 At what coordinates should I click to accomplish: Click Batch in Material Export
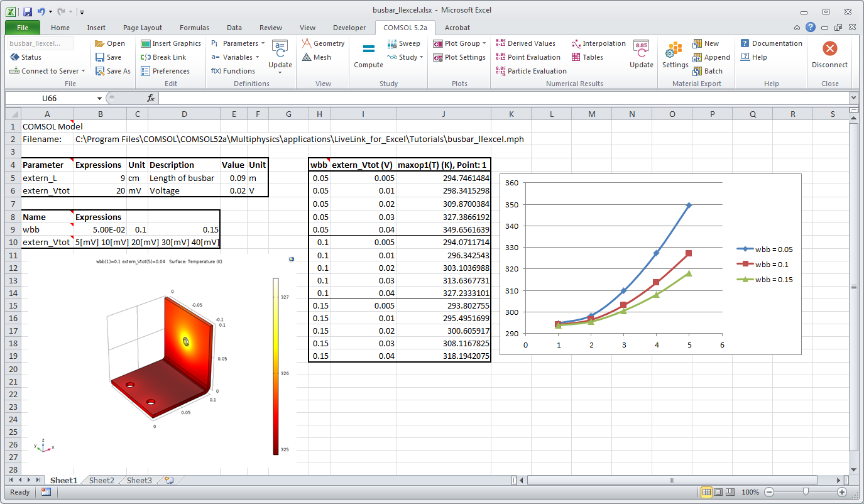coord(708,71)
